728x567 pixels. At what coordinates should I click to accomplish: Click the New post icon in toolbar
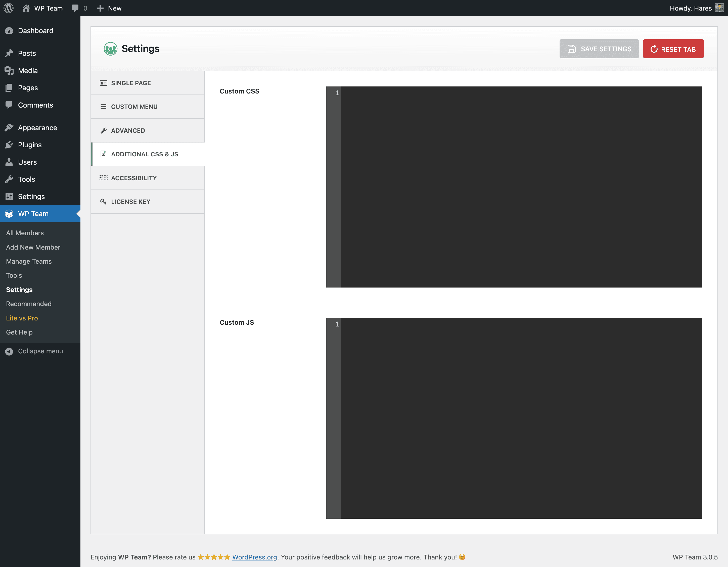pyautogui.click(x=101, y=8)
